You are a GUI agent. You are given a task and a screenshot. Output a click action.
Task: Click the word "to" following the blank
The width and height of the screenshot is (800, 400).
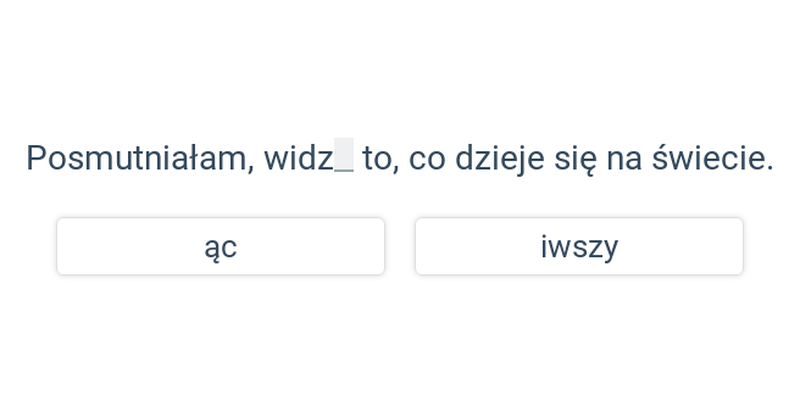point(377,159)
